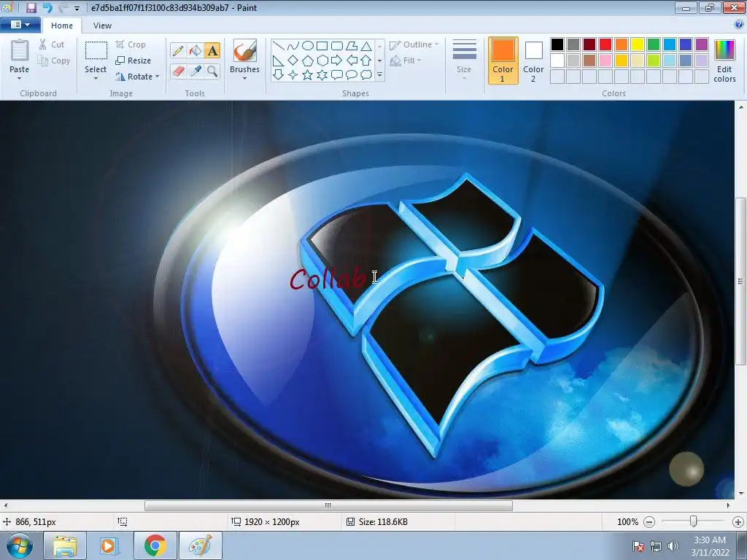The width and height of the screenshot is (747, 560).
Task: Click the zoom slider thumb
Action: coord(694,522)
